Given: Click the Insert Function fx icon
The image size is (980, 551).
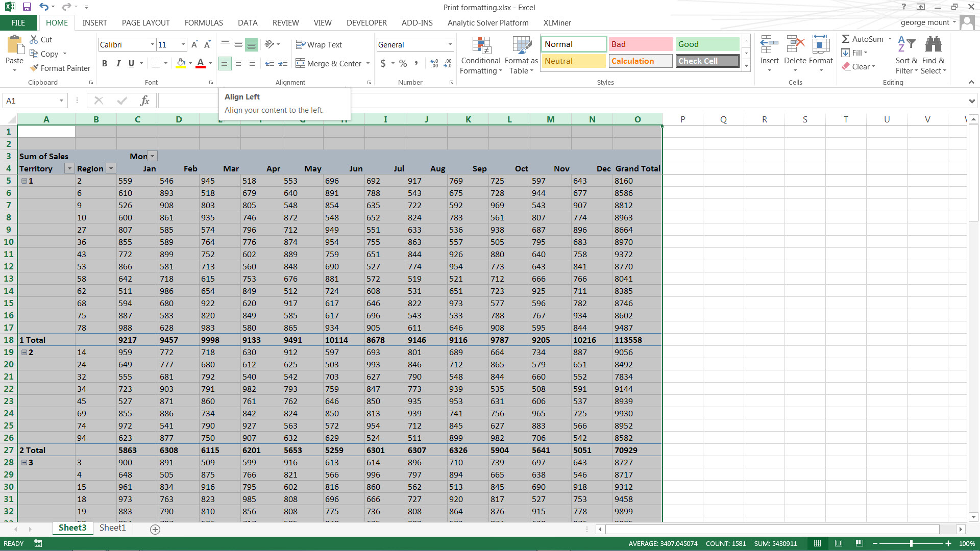Looking at the screenshot, I should [x=144, y=101].
